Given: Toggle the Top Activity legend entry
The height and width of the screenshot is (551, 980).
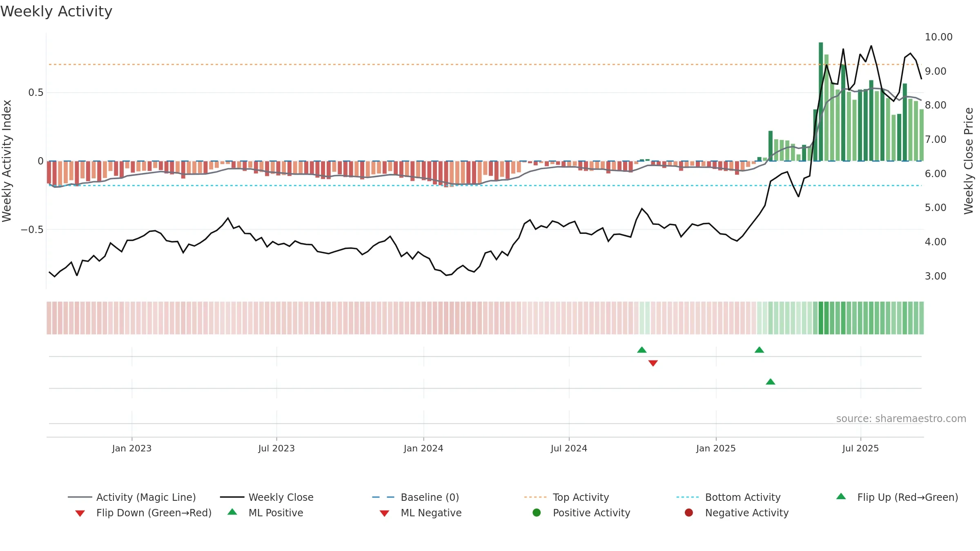Looking at the screenshot, I should tap(566, 497).
